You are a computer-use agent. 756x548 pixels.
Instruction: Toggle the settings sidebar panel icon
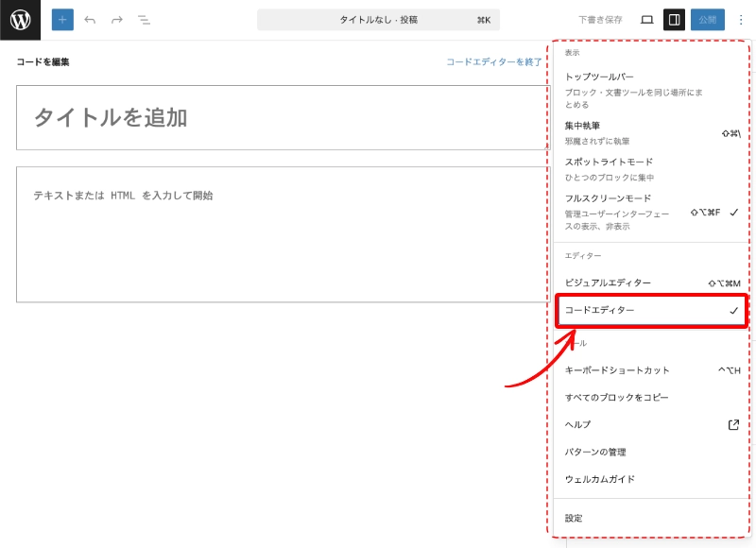(x=674, y=20)
